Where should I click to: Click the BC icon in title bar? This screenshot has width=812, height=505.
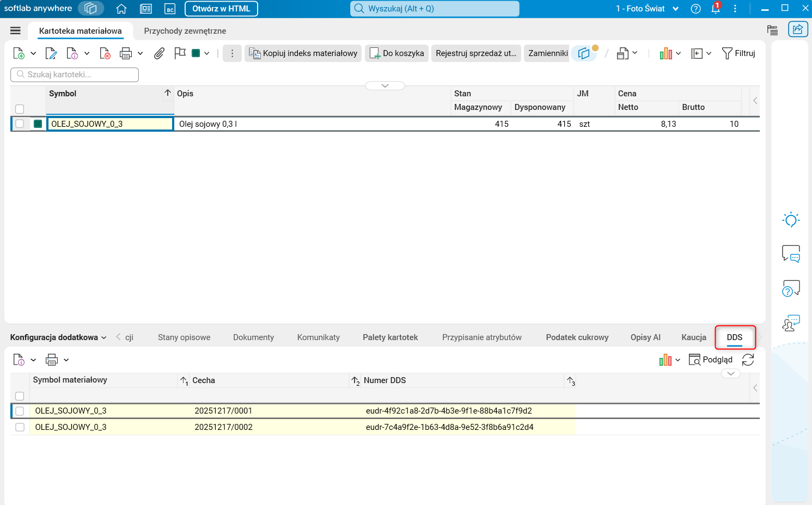click(x=170, y=9)
